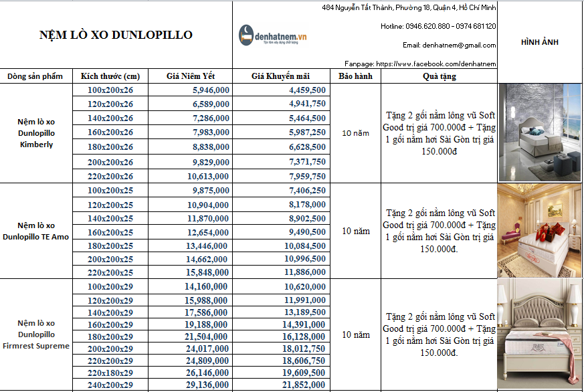Click the Dòng sản phẩm column header

click(x=35, y=76)
